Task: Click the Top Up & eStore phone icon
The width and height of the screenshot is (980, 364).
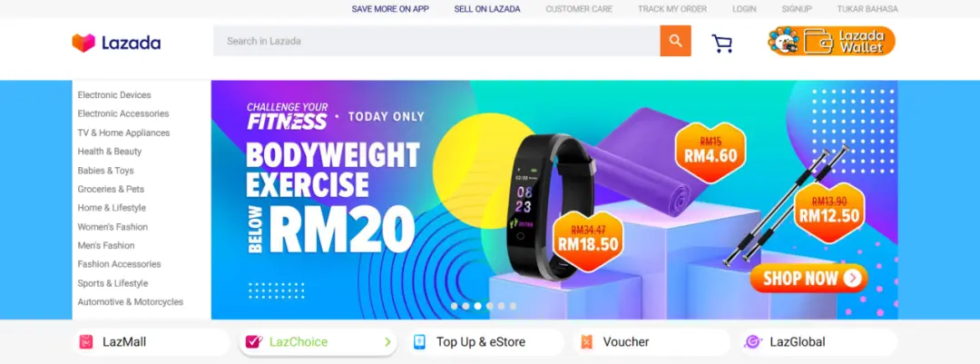Action: tap(419, 342)
